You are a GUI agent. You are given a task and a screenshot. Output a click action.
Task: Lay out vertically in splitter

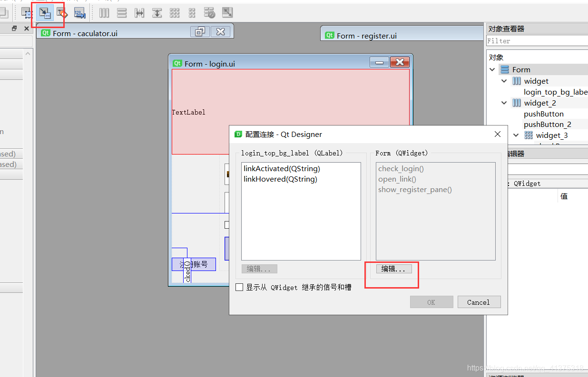(x=157, y=13)
